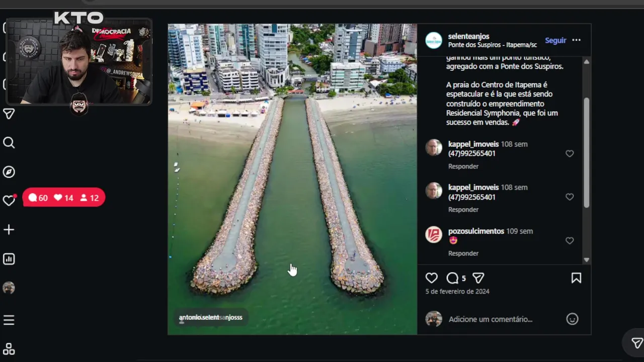This screenshot has height=362, width=644.
Task: Open the Explore compass icon
Action: [x=9, y=172]
